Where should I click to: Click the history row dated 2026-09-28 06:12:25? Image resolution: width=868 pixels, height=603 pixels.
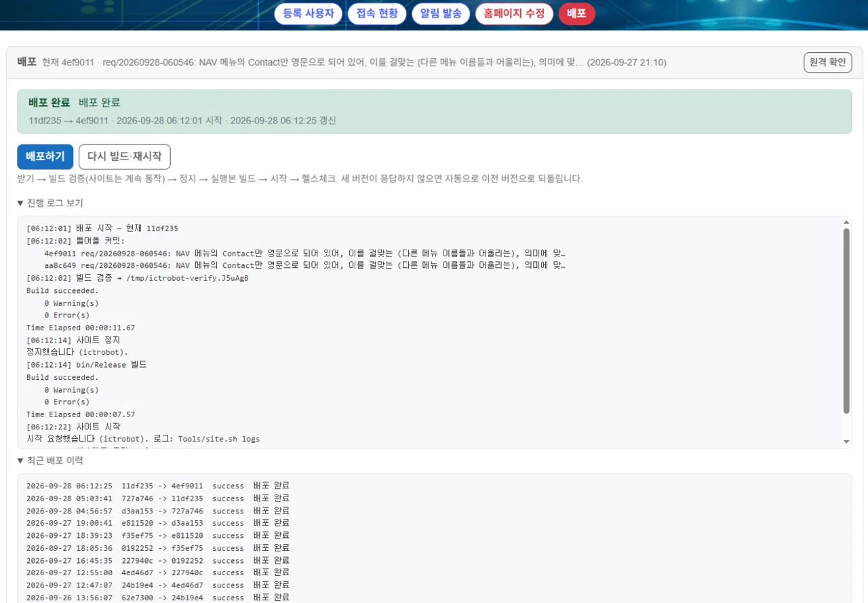(x=158, y=486)
